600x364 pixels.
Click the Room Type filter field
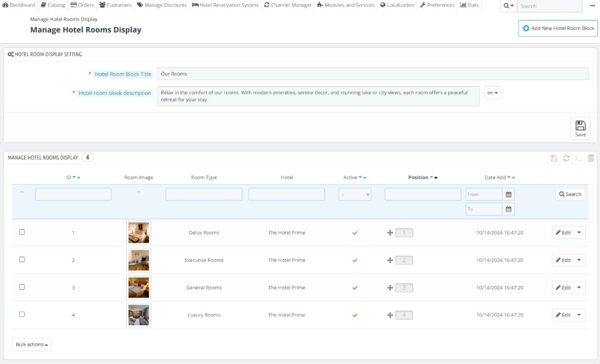(204, 194)
